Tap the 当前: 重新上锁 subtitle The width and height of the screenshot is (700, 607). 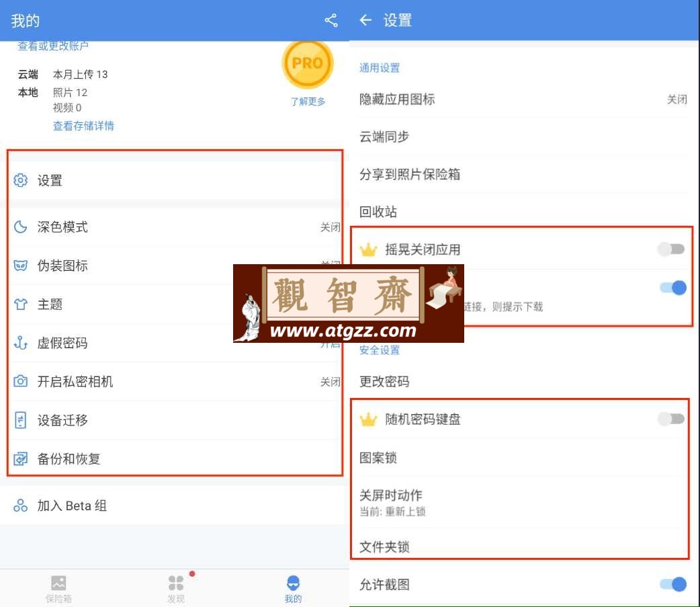[392, 512]
